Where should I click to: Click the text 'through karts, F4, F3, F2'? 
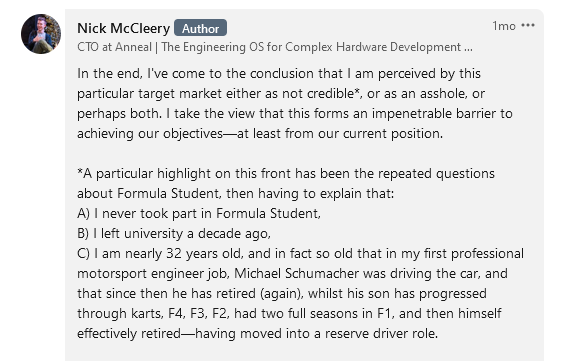[153, 313]
